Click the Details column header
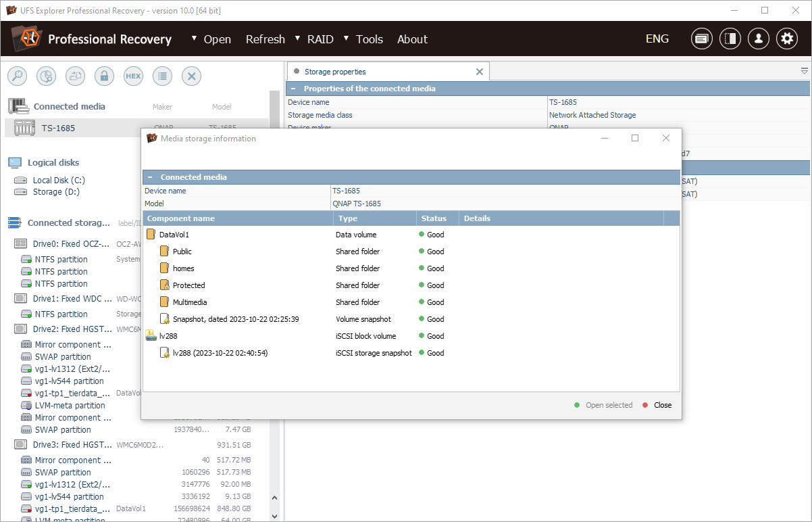The image size is (812, 522). (561, 218)
